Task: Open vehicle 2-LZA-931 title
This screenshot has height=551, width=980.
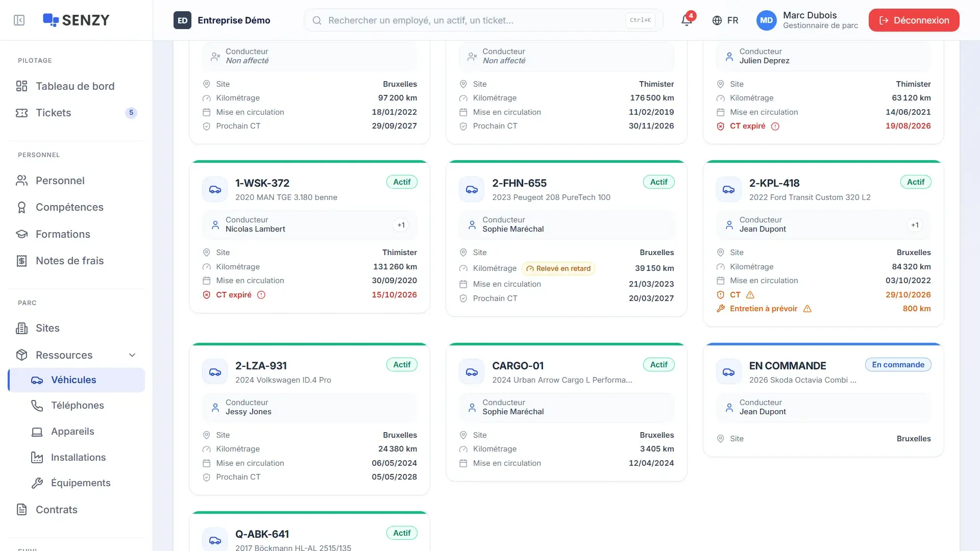Action: pos(261,366)
